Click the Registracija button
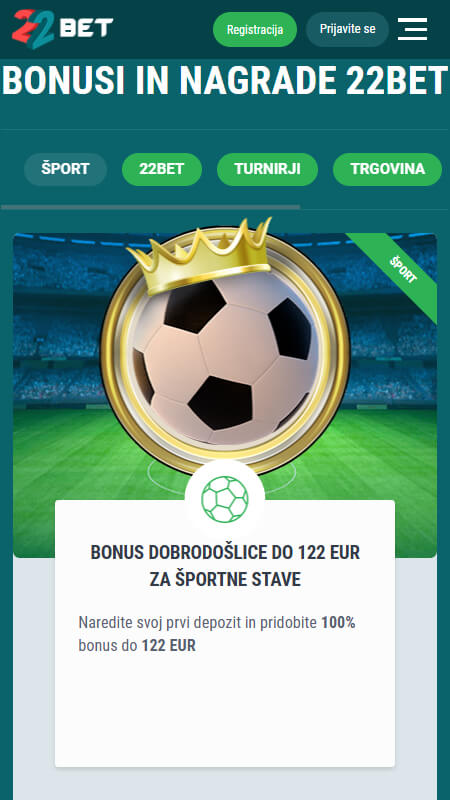 [x=255, y=30]
